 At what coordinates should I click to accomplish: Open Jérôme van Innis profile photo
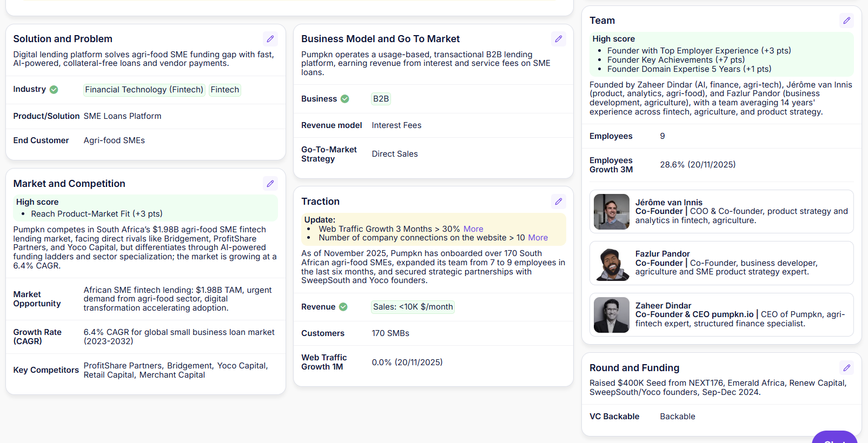pyautogui.click(x=612, y=212)
